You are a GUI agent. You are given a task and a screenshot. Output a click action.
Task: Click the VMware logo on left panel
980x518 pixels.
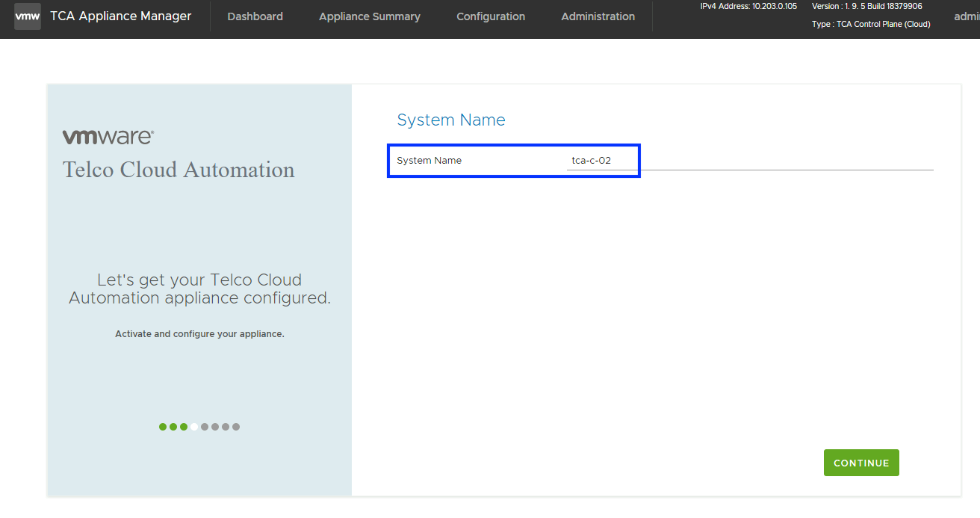pyautogui.click(x=108, y=137)
